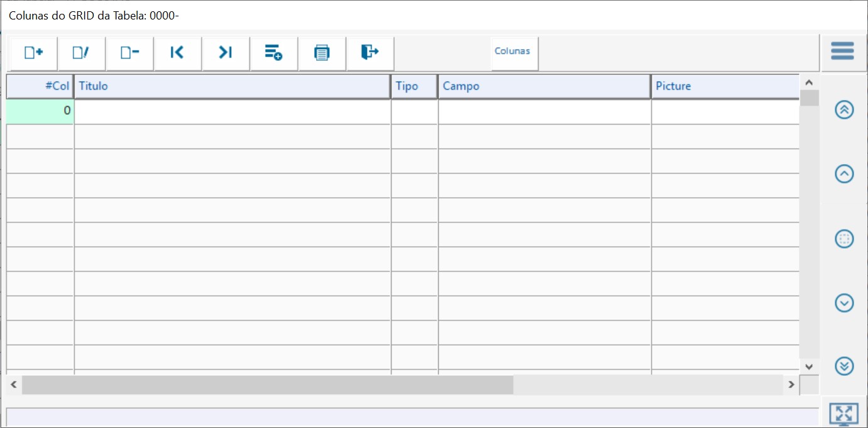Click the edit record icon

81,53
